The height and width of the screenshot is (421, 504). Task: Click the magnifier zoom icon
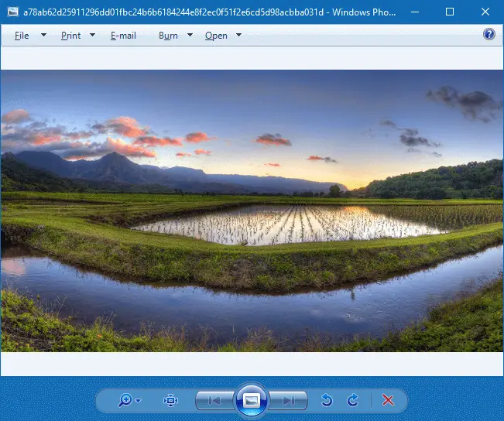point(125,400)
